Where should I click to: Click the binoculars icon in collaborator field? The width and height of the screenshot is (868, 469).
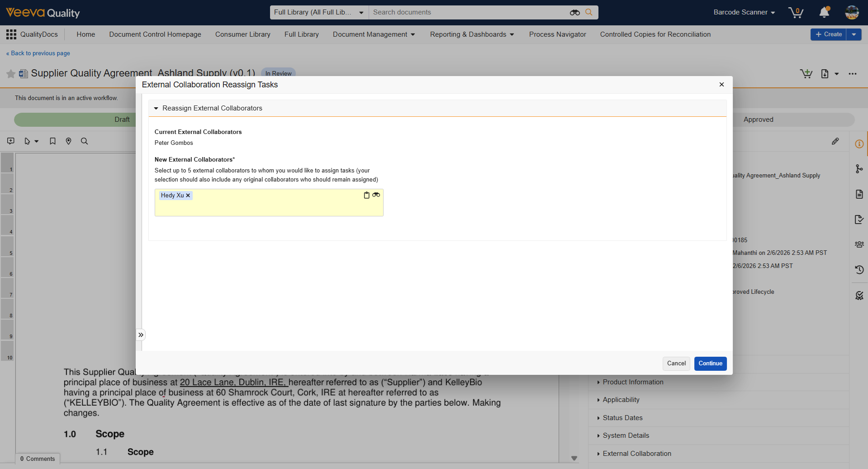(376, 195)
